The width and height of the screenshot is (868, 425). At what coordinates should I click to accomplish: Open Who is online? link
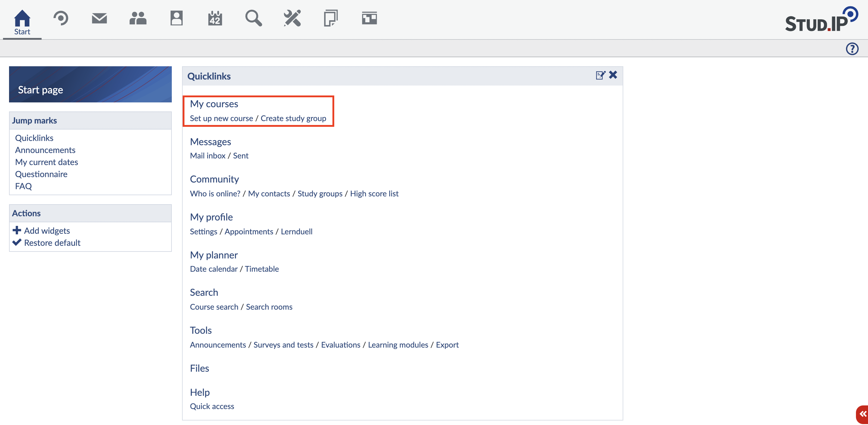tap(215, 194)
